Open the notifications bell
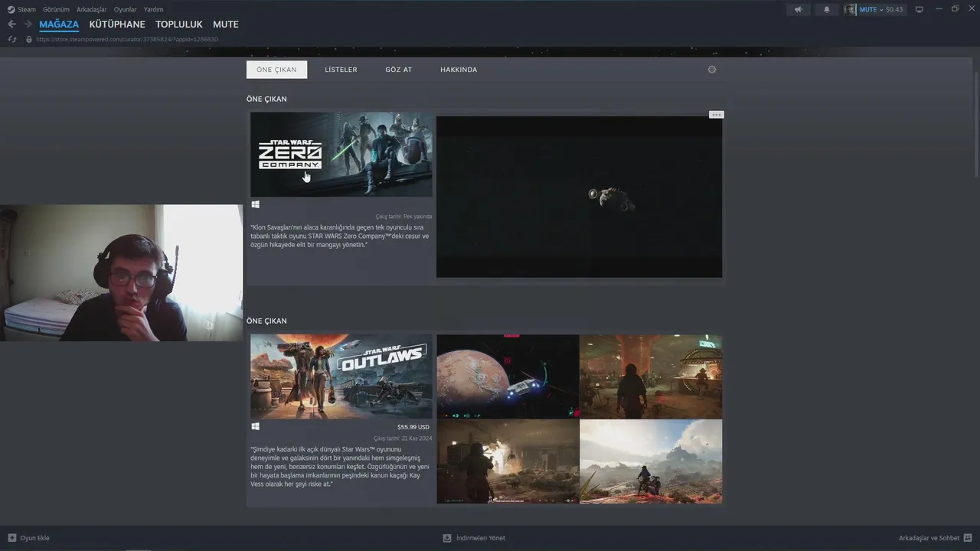This screenshot has height=551, width=980. (x=826, y=9)
